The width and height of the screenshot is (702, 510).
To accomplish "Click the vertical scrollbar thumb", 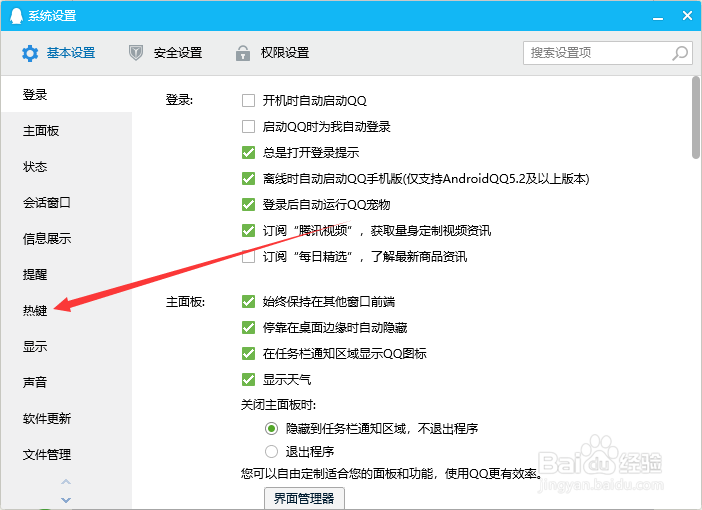I will tap(695, 118).
